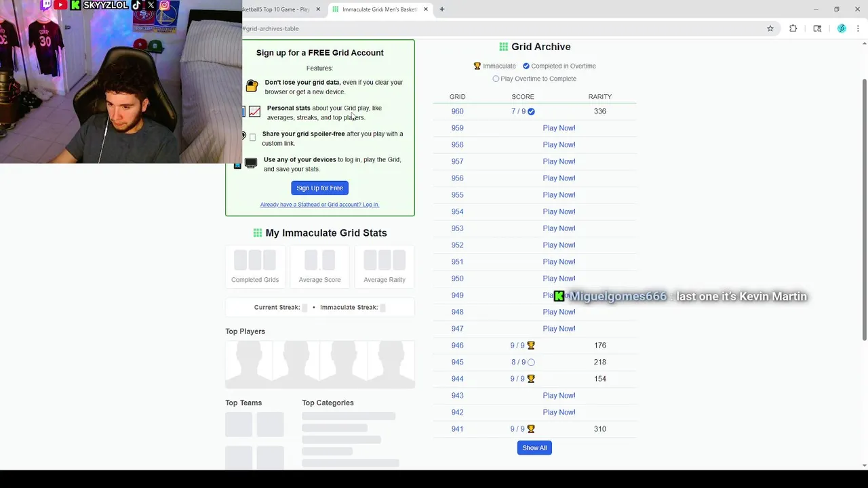Switch to Basketball5 Top 10 Game tab
The image size is (868, 488).
coord(277,9)
